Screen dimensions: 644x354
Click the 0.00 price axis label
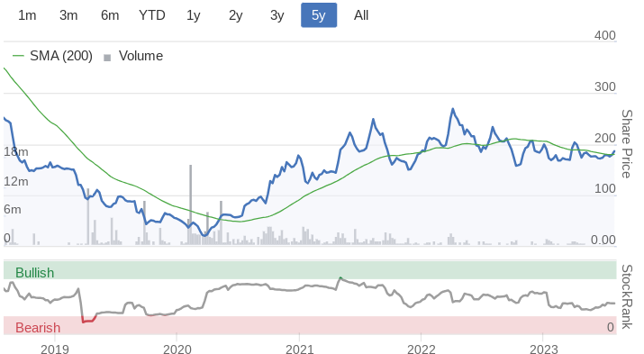point(603,240)
